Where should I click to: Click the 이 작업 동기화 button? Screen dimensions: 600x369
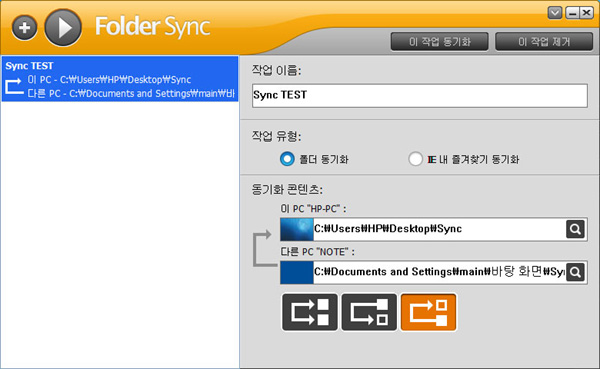[x=439, y=41]
